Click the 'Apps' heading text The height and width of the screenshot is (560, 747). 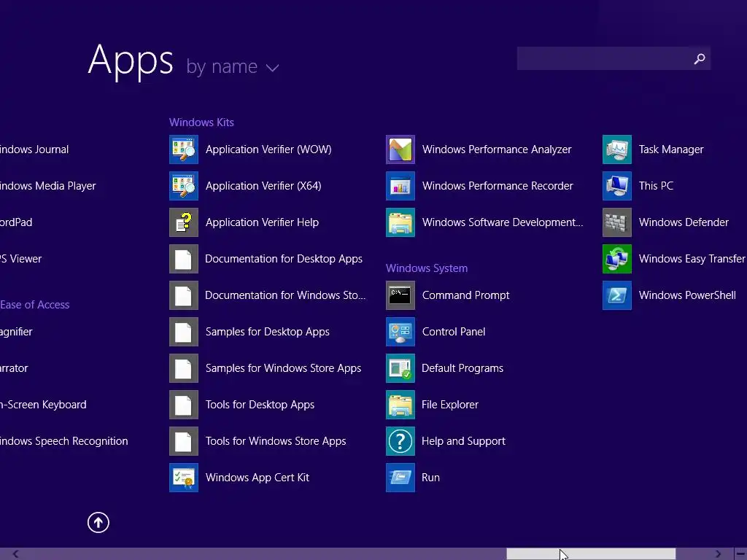(x=131, y=61)
